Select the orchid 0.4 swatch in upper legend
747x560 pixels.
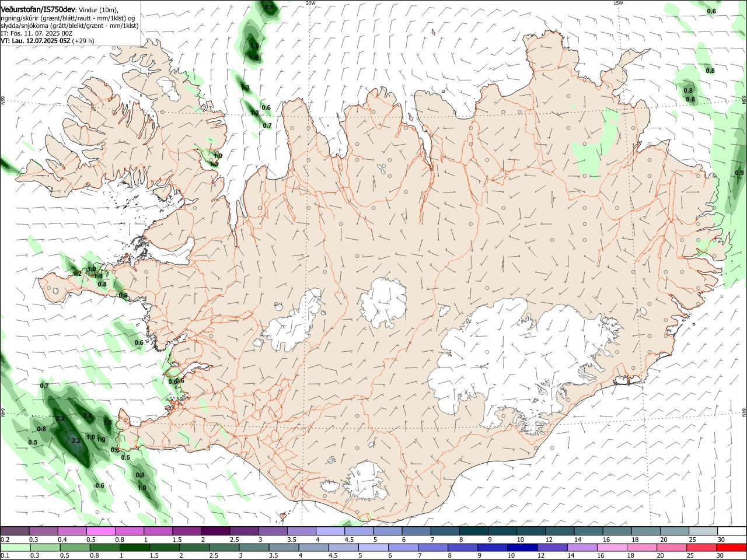pos(72,531)
